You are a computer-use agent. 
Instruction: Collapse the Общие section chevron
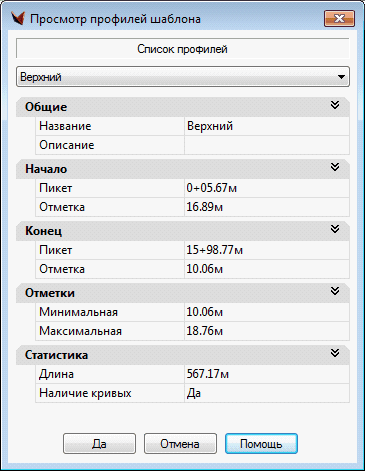pyautogui.click(x=335, y=105)
